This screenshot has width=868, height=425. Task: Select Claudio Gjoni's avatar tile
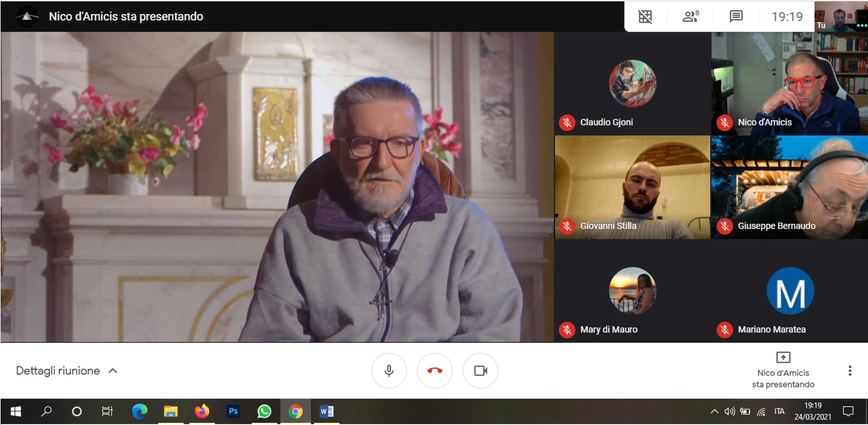click(x=633, y=83)
